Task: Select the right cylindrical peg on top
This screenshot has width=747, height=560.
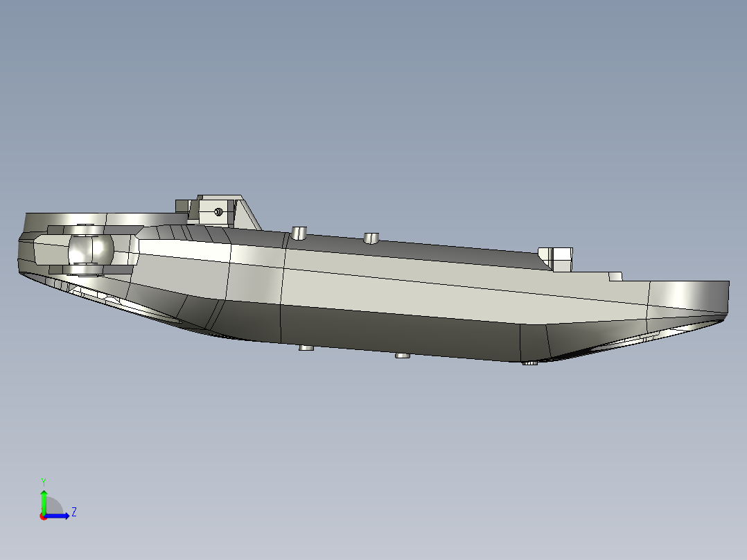Action: [x=371, y=238]
